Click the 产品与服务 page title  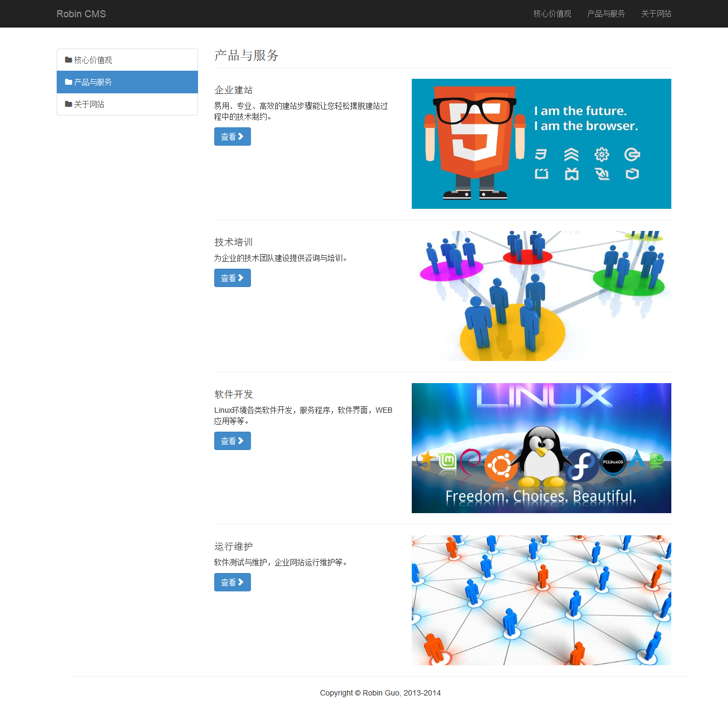tap(247, 56)
